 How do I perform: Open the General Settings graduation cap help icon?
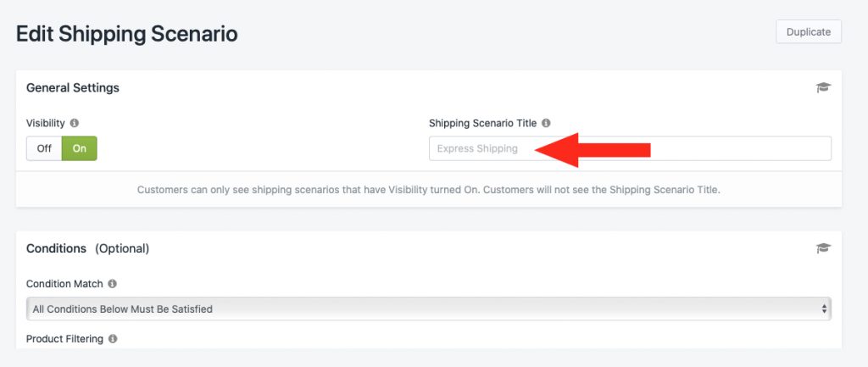(x=823, y=87)
